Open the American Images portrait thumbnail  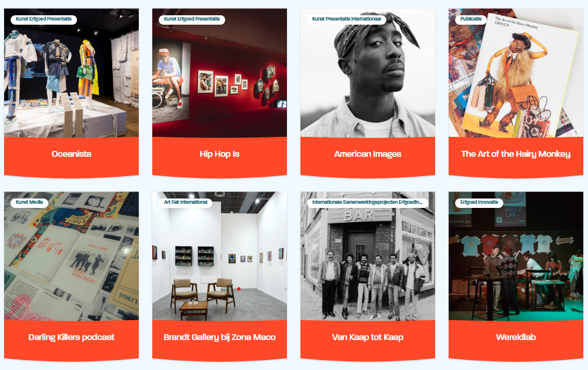367,73
